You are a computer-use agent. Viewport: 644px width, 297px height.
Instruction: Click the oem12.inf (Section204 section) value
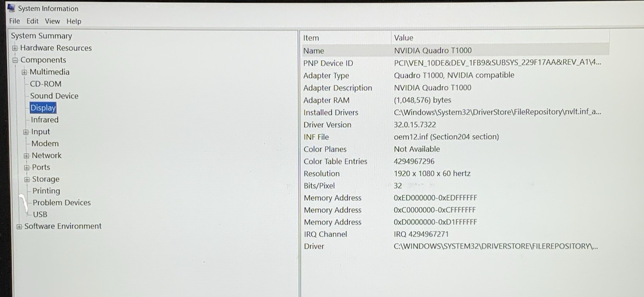(x=446, y=137)
